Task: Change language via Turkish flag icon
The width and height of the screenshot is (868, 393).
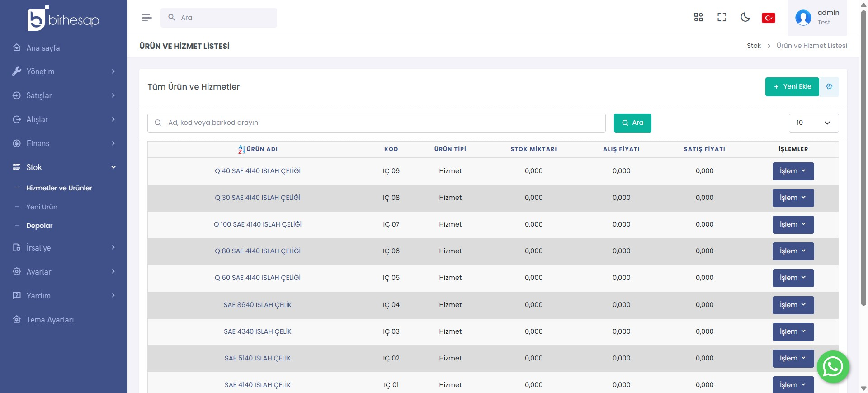Action: pyautogui.click(x=769, y=18)
